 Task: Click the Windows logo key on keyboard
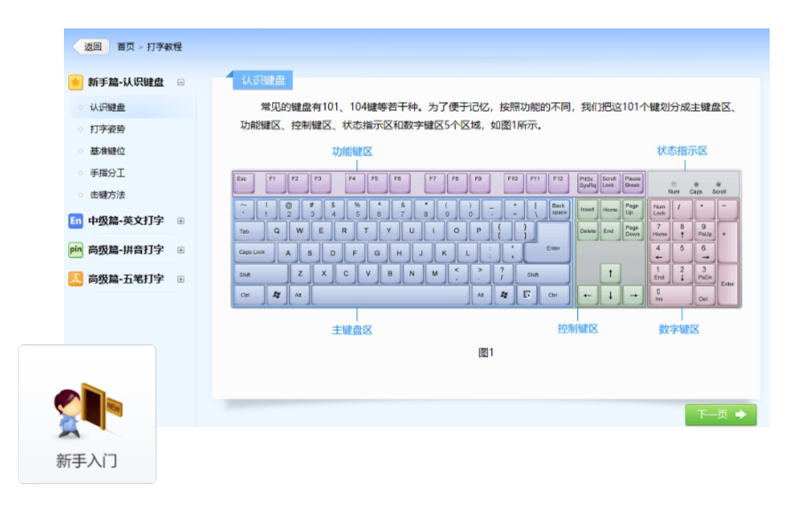pyautogui.click(x=276, y=294)
